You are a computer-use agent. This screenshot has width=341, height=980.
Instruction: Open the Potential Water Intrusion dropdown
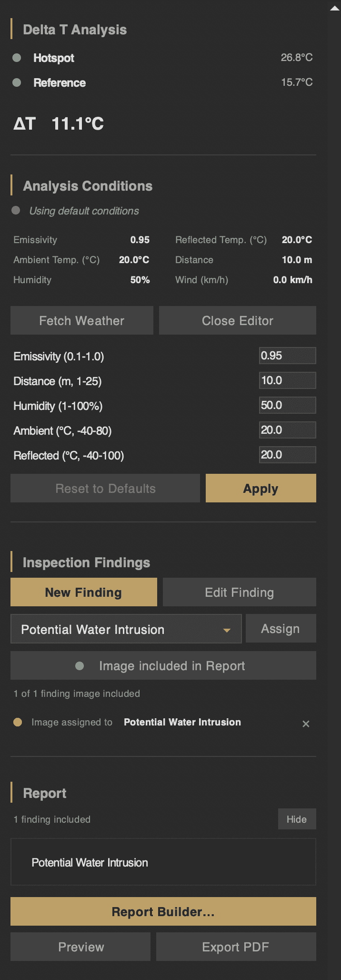click(x=126, y=629)
